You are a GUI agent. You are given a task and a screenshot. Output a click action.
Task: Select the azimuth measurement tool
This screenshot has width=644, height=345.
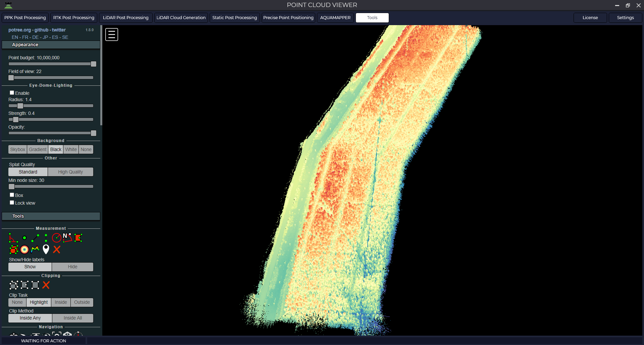pyautogui.click(x=67, y=238)
